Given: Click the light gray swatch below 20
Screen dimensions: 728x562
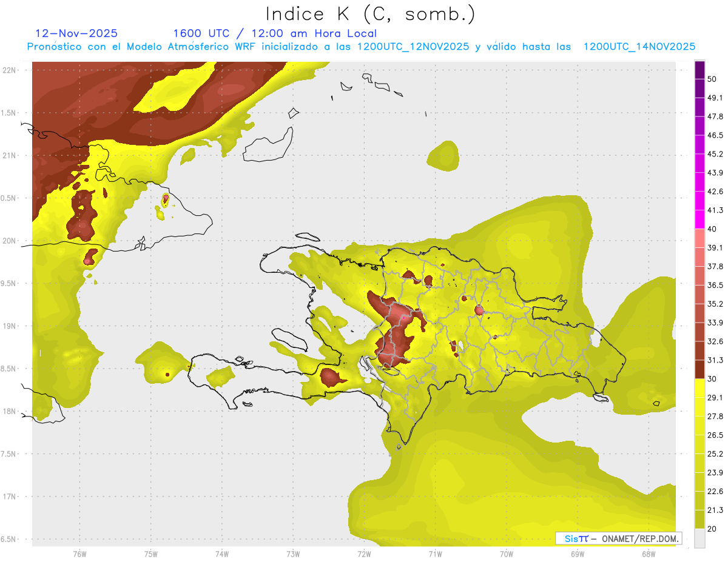Looking at the screenshot, I should [699, 538].
